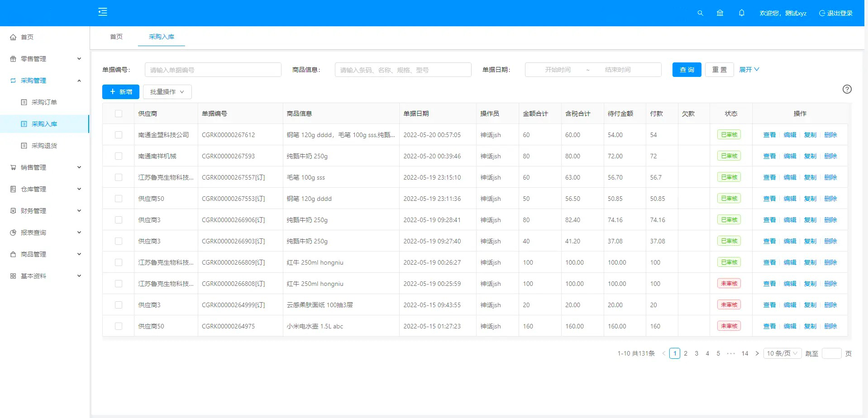Click the 未审核 status tag for CGRK00000266808[订]
This screenshot has width=868, height=418.
729,284
